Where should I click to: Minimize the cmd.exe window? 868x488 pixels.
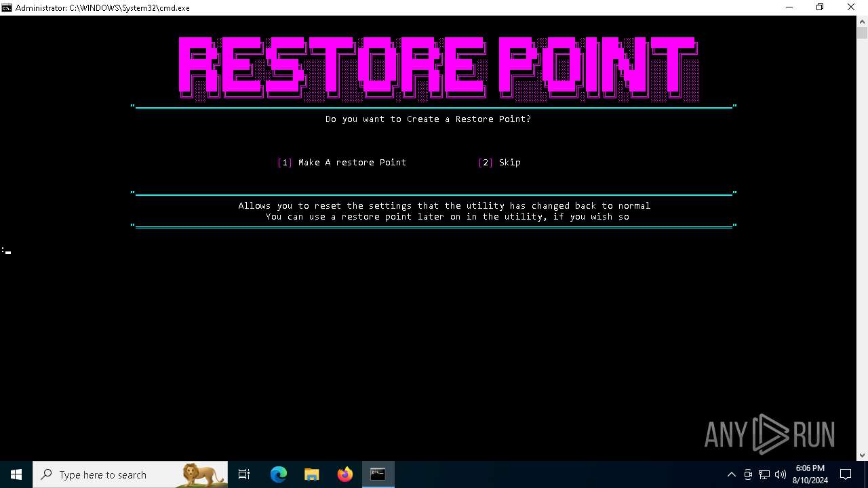(789, 7)
